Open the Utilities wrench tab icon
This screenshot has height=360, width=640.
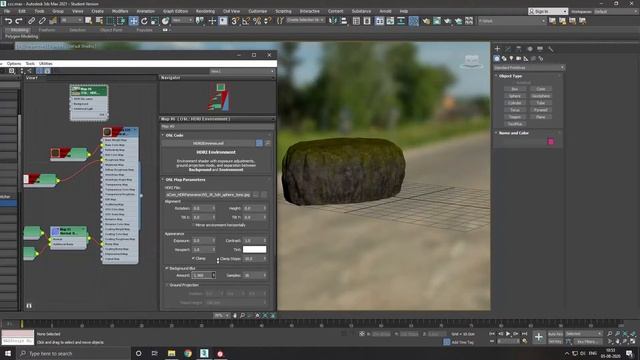tap(551, 49)
